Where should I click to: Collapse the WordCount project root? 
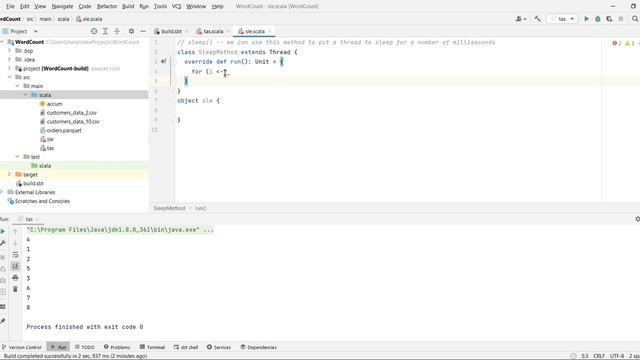pos(2,42)
